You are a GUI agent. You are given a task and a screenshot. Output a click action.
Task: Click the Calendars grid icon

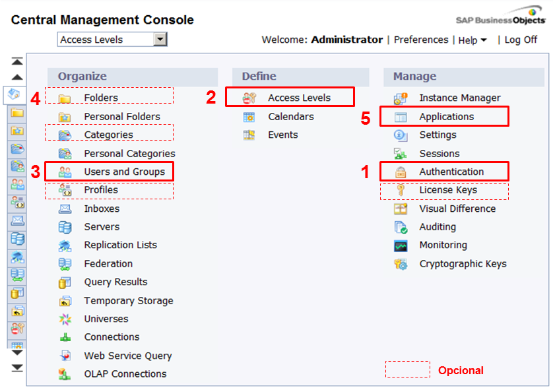click(x=249, y=117)
